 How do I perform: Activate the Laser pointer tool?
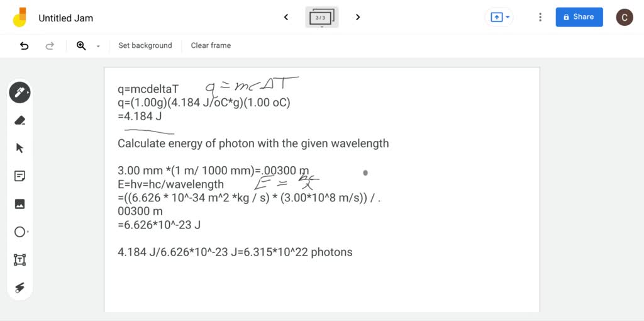[x=19, y=288]
